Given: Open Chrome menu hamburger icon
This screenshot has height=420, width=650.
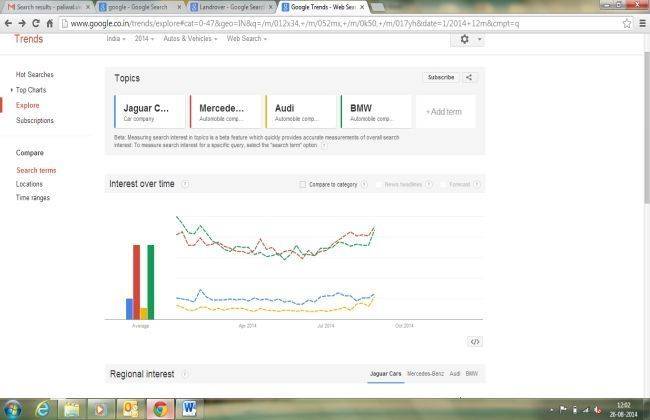Looking at the screenshot, I should pyautogui.click(x=643, y=24).
